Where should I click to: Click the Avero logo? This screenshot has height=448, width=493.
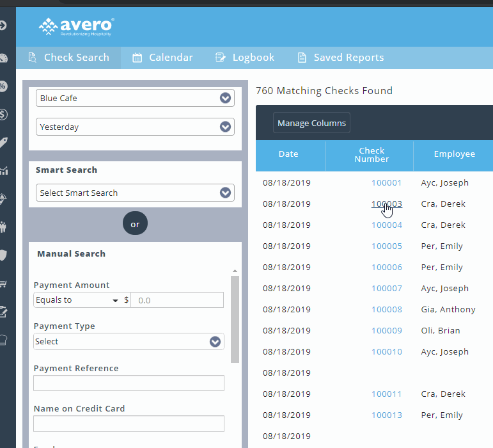tap(76, 26)
